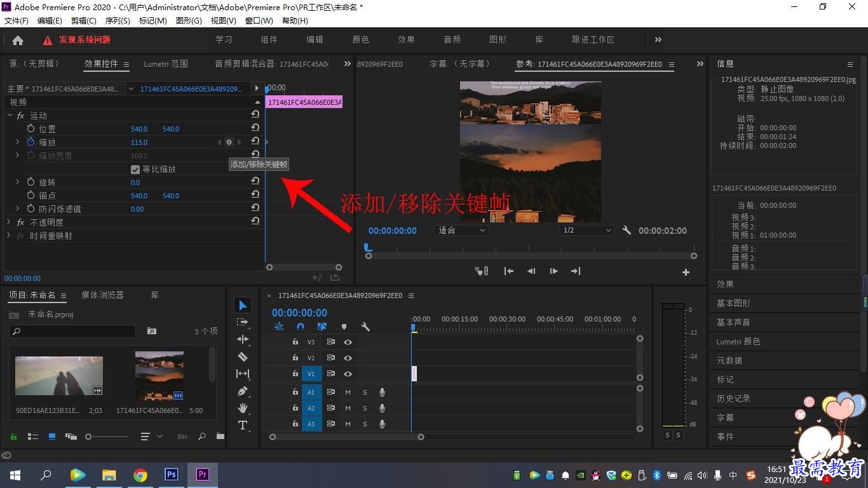Select the Hand tool
Screen dimensions: 868x488
click(x=243, y=408)
